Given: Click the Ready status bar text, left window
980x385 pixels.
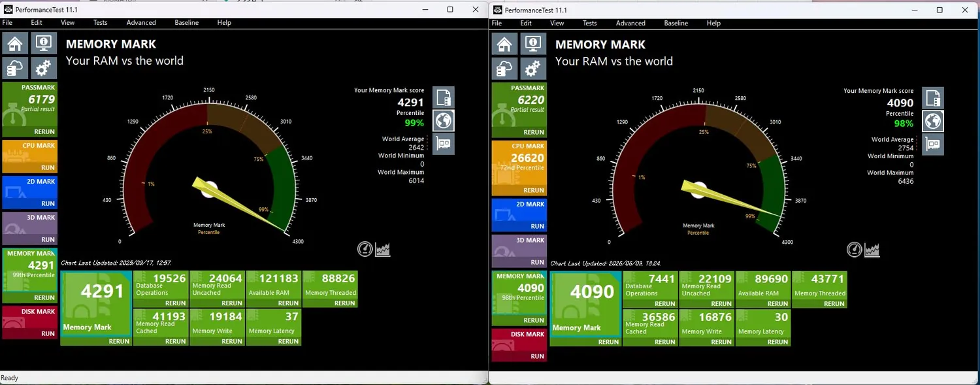Looking at the screenshot, I should click(x=10, y=378).
